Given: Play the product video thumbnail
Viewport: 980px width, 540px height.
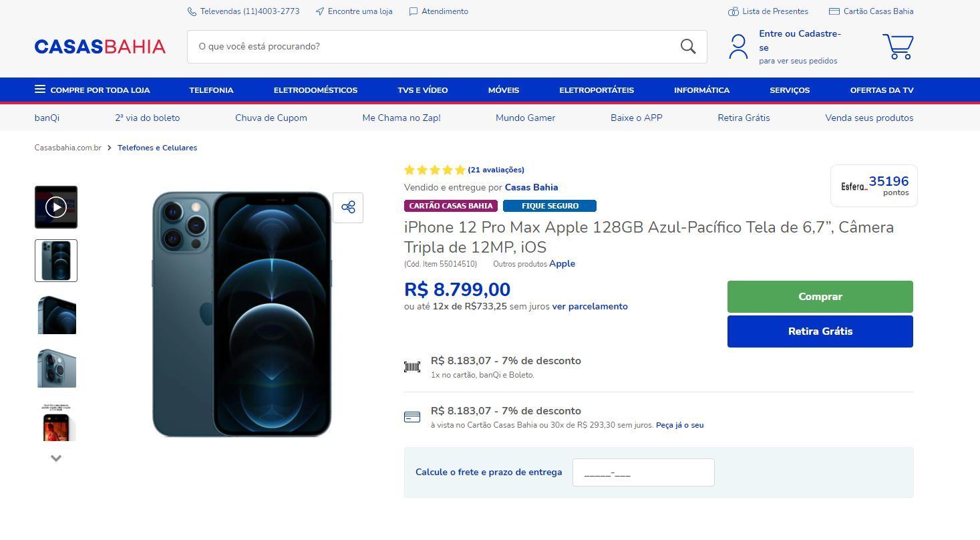Looking at the screenshot, I should point(56,207).
